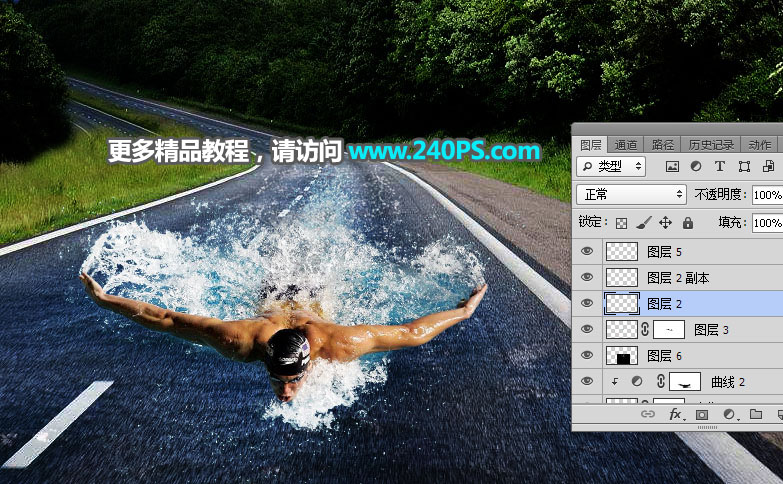Add a layer mask from the bottom bar
This screenshot has height=484, width=783.
702,413
